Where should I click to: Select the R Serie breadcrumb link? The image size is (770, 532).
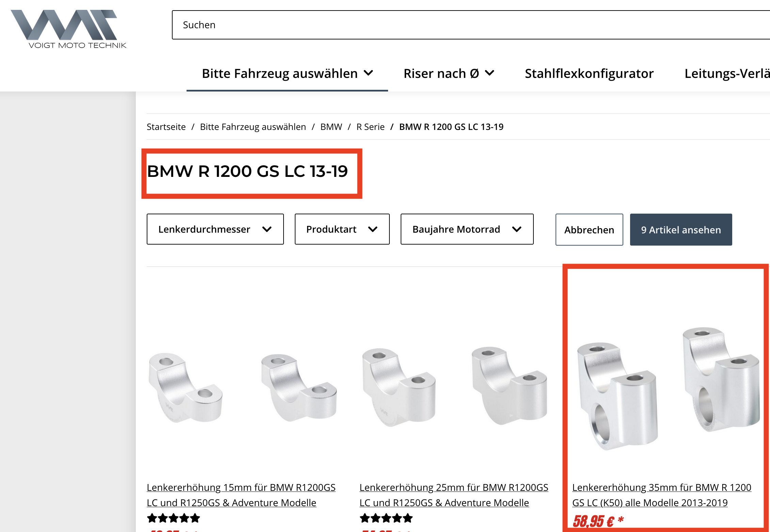pyautogui.click(x=370, y=127)
